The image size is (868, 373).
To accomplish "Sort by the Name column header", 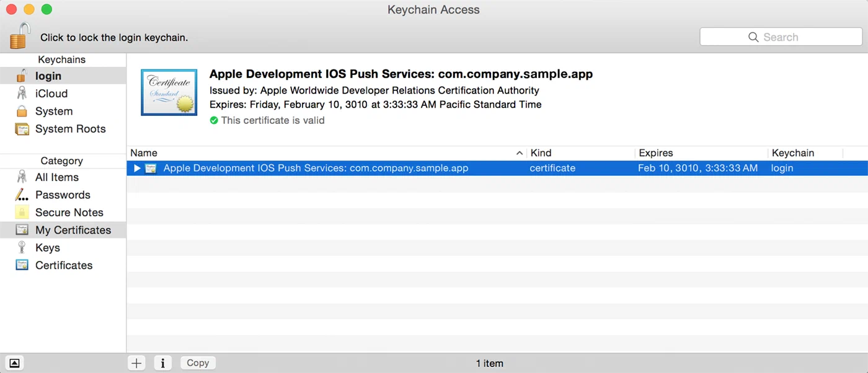I will (x=322, y=153).
